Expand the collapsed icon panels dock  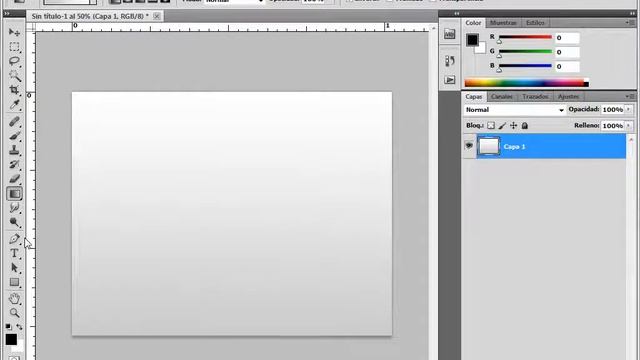[x=457, y=13]
